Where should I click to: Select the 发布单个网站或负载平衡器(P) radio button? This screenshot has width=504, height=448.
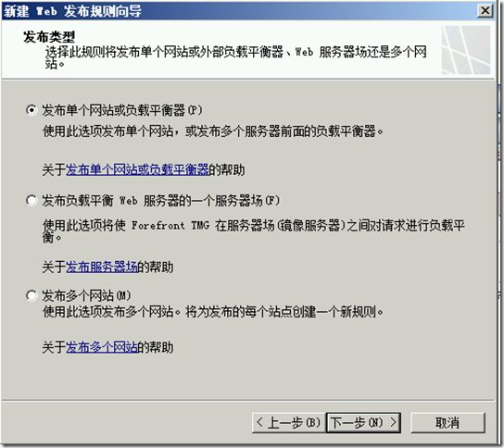pos(31,110)
